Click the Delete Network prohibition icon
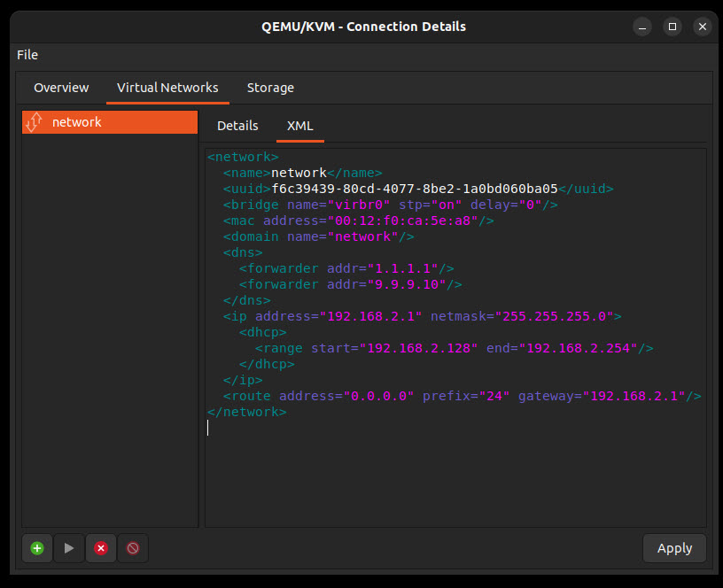 tap(133, 548)
